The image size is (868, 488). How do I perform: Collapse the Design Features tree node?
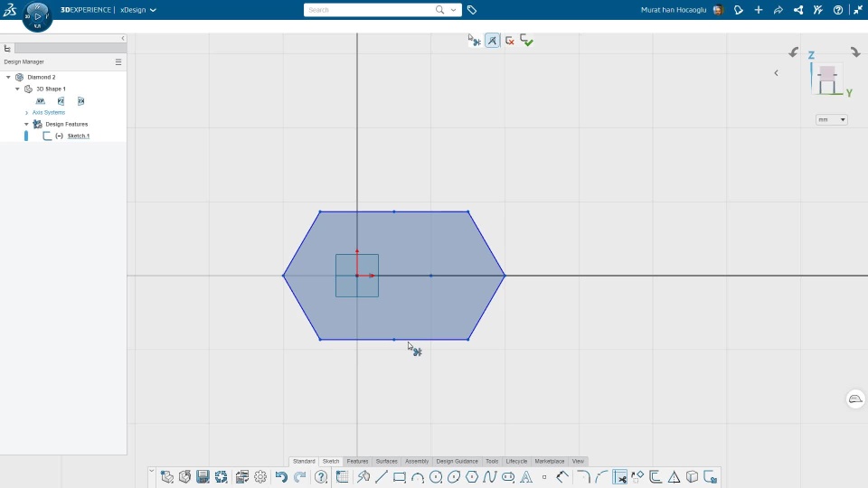tap(26, 124)
